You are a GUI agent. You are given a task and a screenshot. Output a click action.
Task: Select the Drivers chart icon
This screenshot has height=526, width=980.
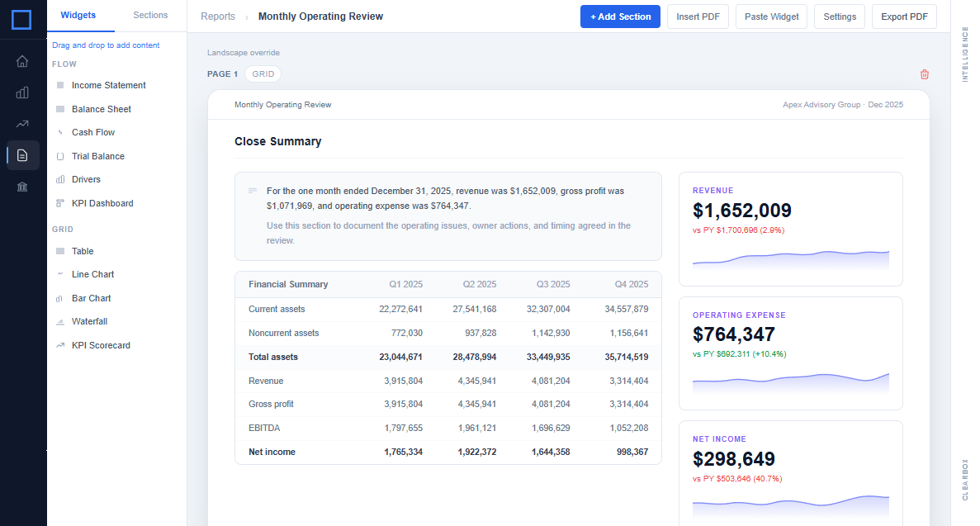coord(61,179)
